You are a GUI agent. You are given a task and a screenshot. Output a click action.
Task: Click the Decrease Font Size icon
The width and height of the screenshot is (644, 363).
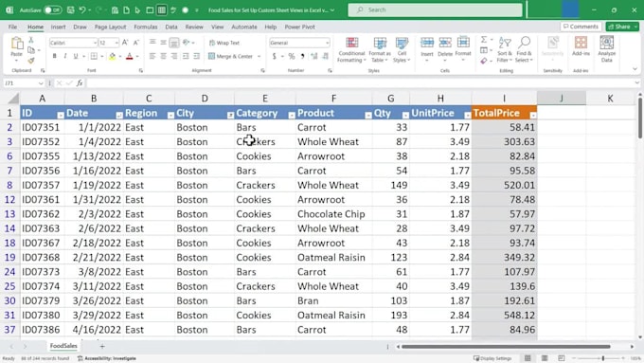pyautogui.click(x=136, y=43)
